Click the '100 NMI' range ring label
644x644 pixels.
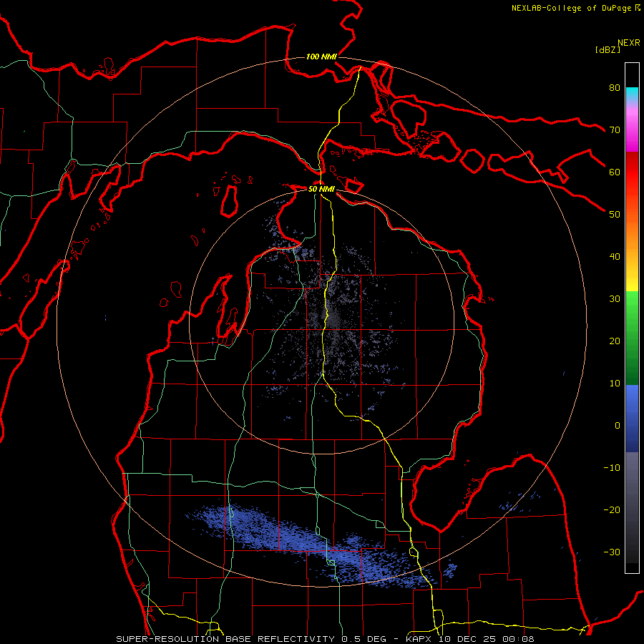321,57
